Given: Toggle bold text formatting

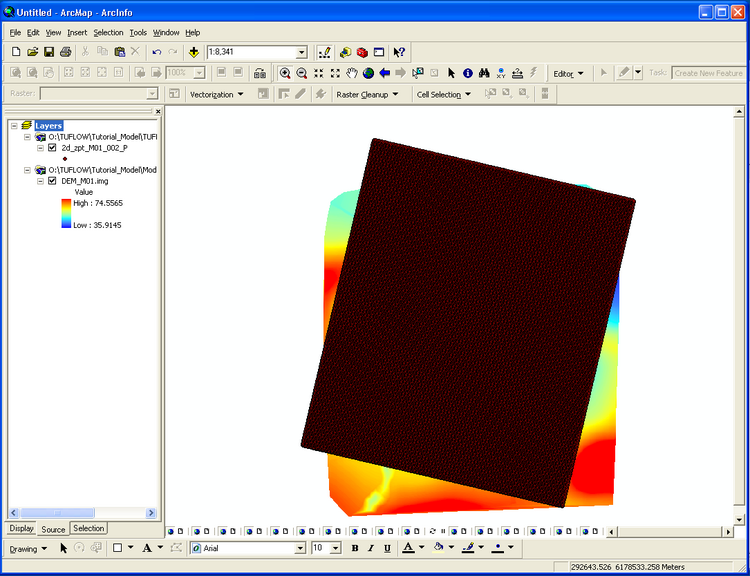Looking at the screenshot, I should (354, 548).
